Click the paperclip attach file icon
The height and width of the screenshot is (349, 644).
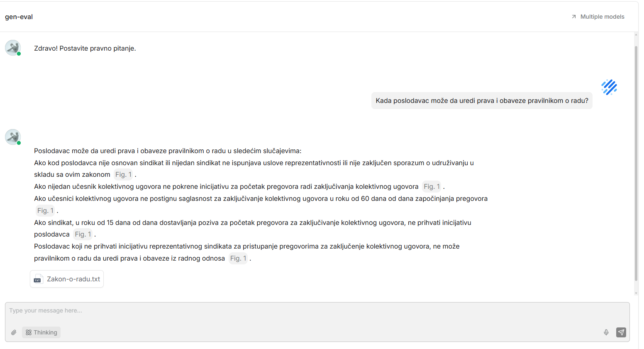[14, 332]
